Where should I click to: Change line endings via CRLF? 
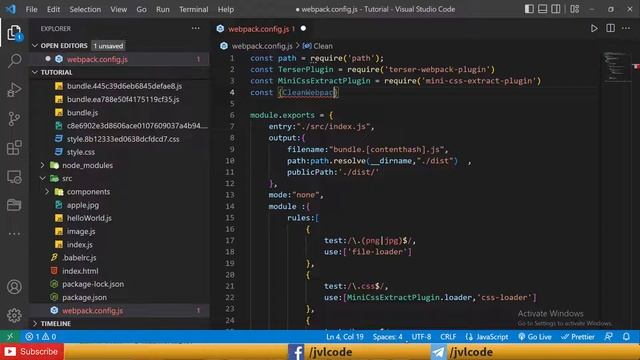coord(448,337)
